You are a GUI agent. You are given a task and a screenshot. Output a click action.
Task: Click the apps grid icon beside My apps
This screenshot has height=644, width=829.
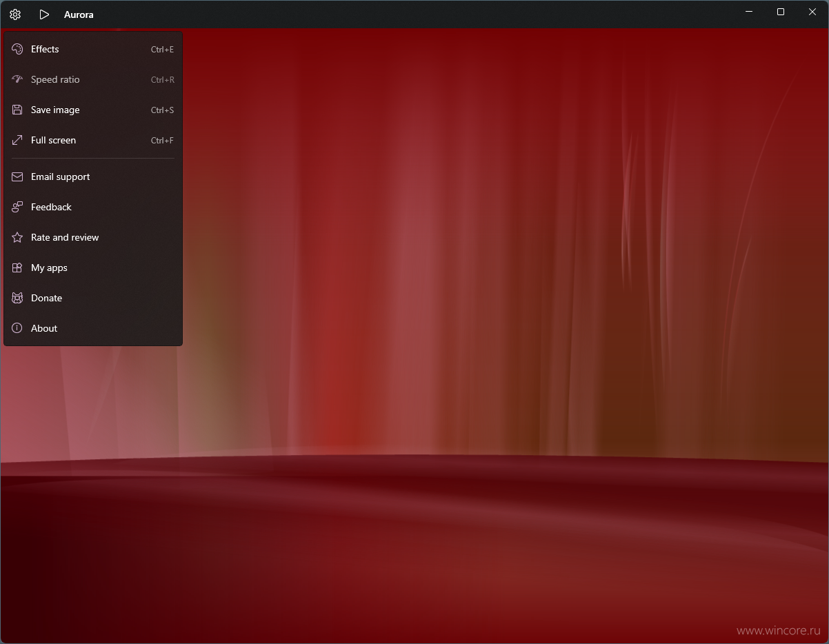click(x=17, y=268)
